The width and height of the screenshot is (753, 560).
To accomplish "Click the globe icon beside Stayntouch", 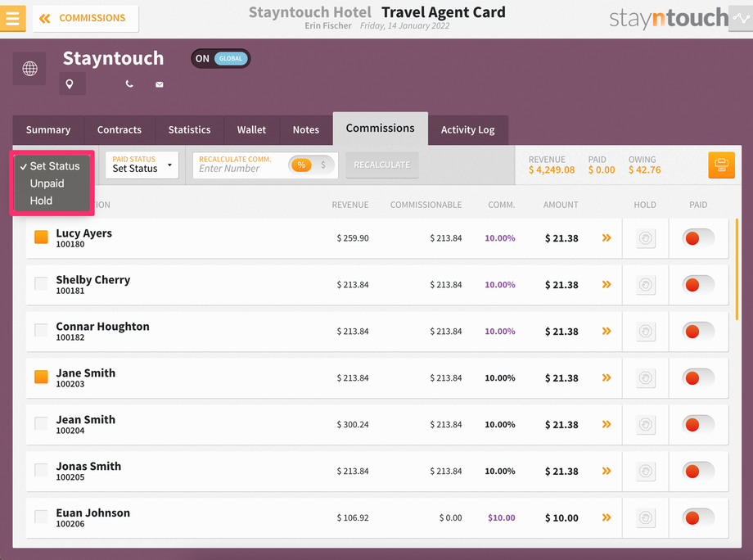I will click(x=29, y=69).
